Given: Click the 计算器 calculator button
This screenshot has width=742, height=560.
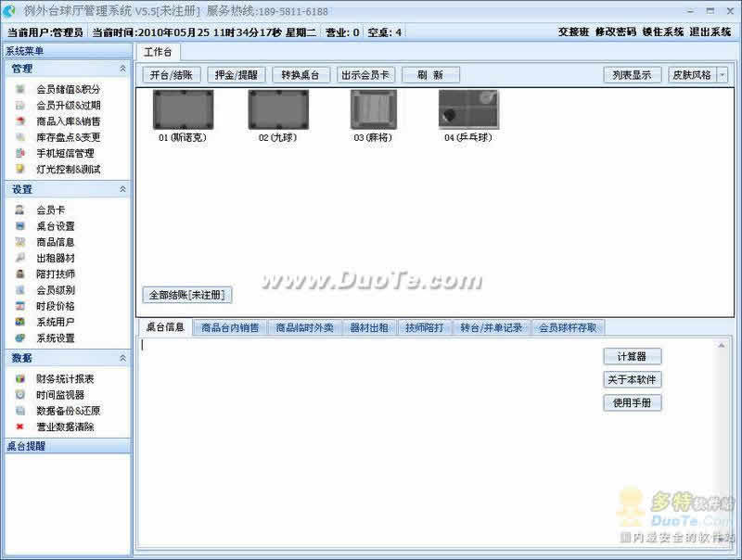Looking at the screenshot, I should pyautogui.click(x=632, y=357).
